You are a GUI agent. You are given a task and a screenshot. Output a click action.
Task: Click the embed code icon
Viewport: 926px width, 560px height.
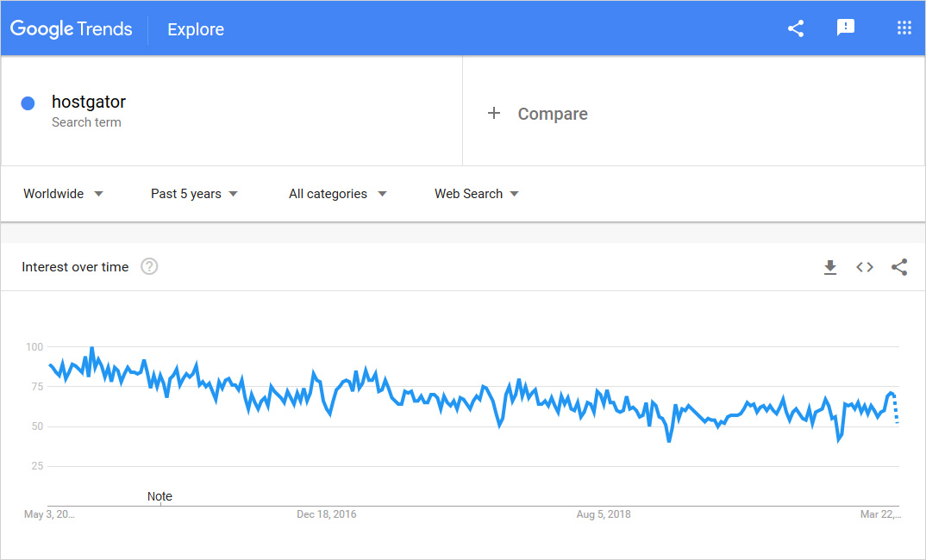coord(865,267)
